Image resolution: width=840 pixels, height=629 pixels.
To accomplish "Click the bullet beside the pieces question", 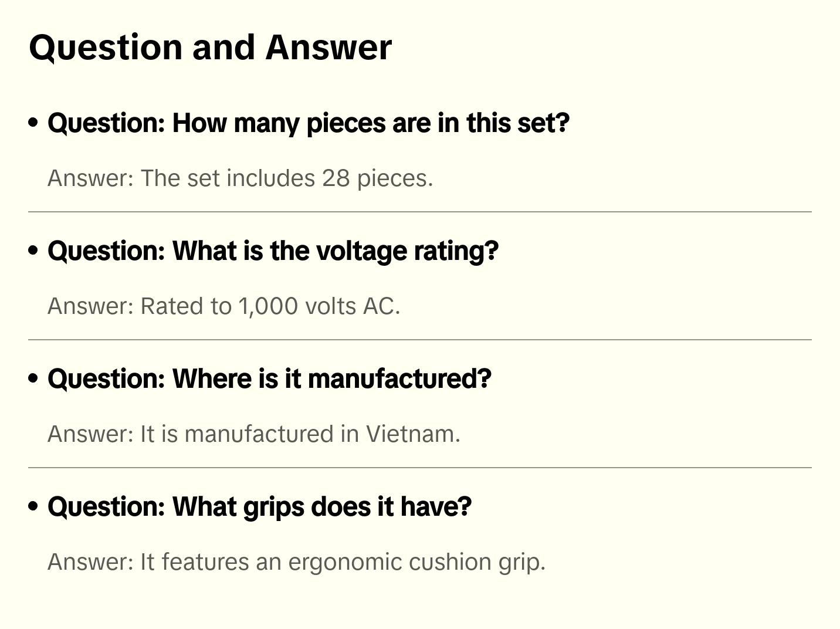I will point(33,123).
